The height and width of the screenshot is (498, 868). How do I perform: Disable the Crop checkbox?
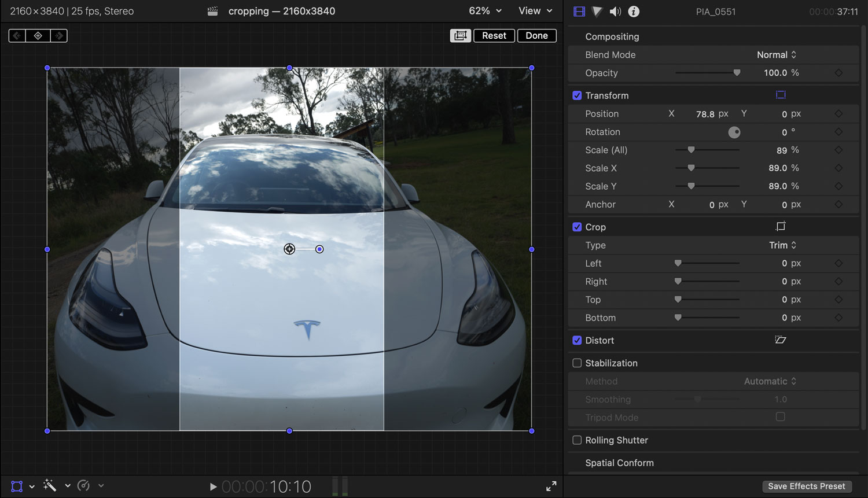577,227
